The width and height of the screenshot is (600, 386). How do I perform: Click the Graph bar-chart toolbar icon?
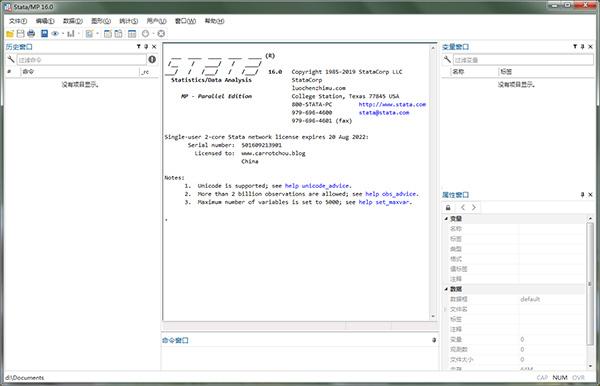[x=71, y=34]
